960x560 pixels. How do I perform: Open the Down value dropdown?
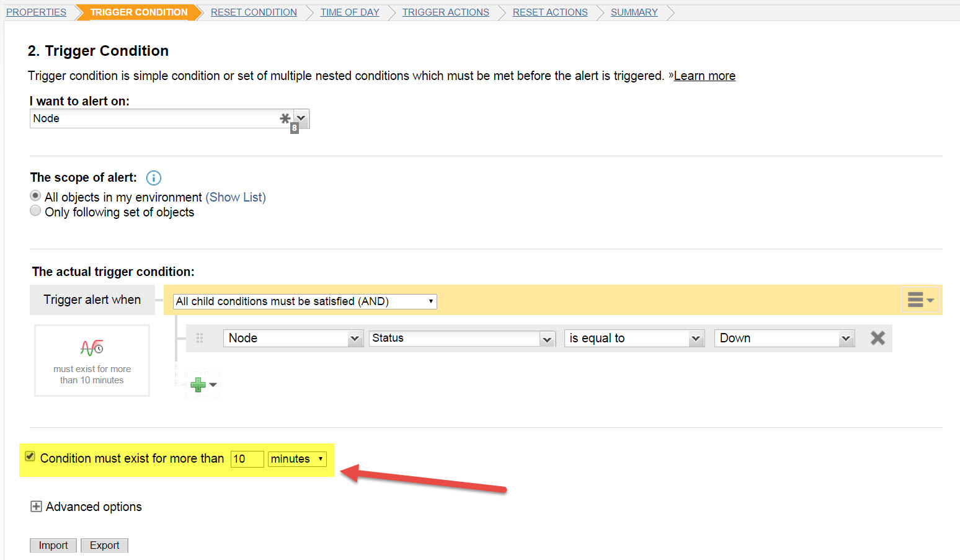[784, 338]
